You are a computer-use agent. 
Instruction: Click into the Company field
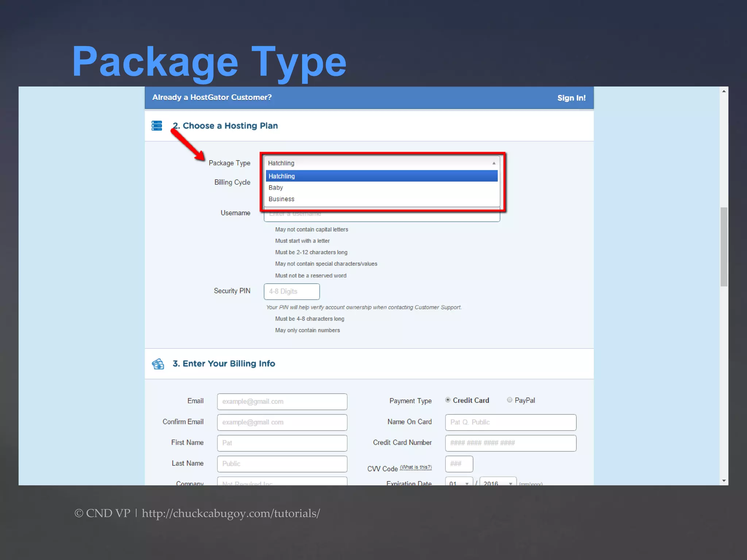pos(282,481)
